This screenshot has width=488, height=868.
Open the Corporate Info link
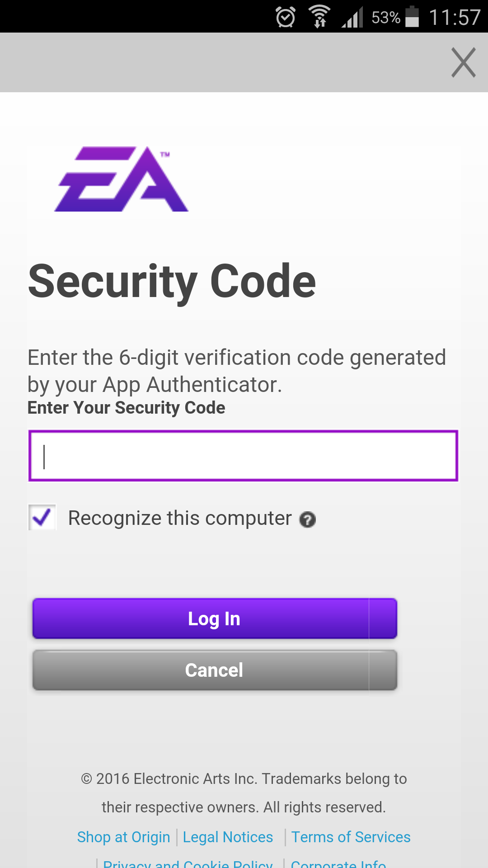338,863
